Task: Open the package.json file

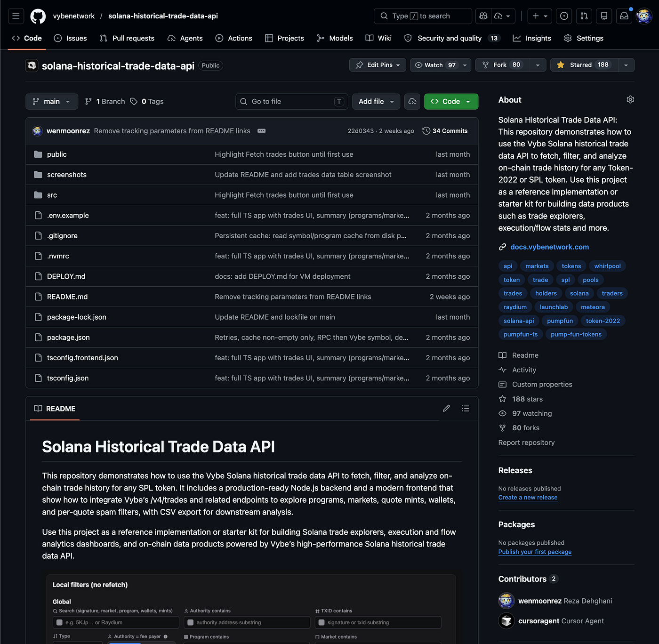Action: pos(68,338)
